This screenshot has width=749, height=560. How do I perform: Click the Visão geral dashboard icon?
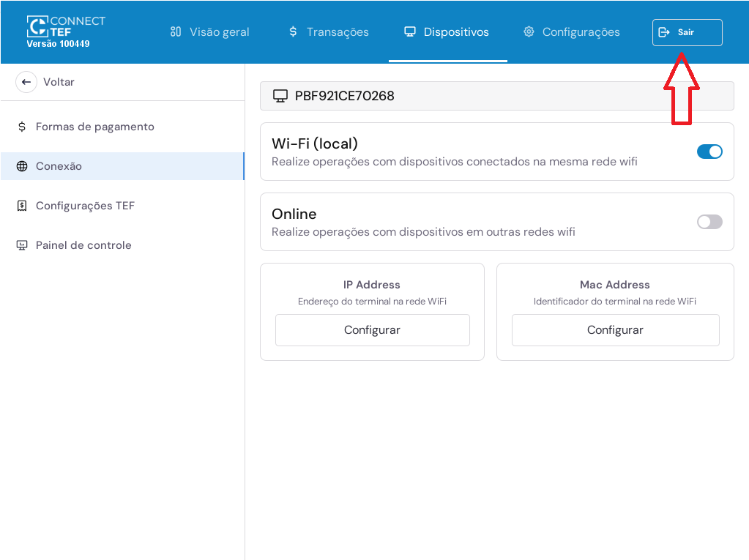tap(176, 31)
